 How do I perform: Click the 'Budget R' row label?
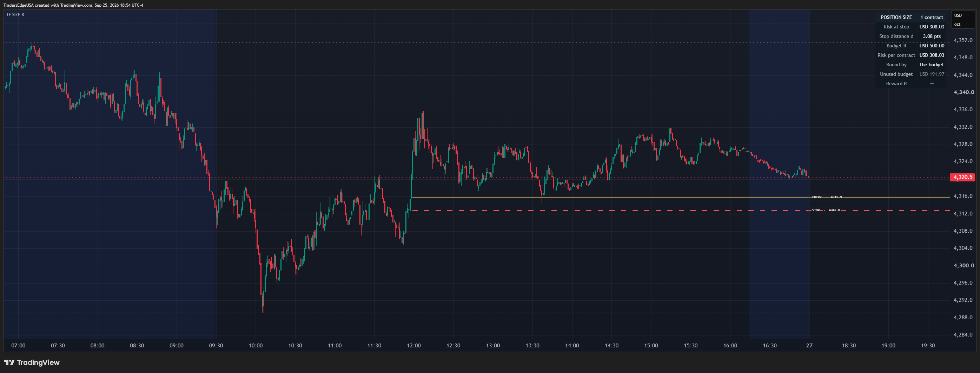click(896, 46)
